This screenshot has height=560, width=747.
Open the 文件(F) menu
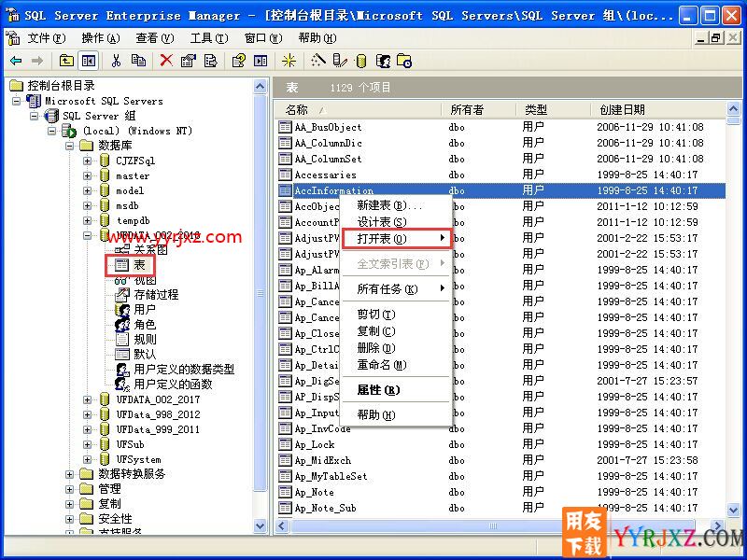(x=46, y=37)
